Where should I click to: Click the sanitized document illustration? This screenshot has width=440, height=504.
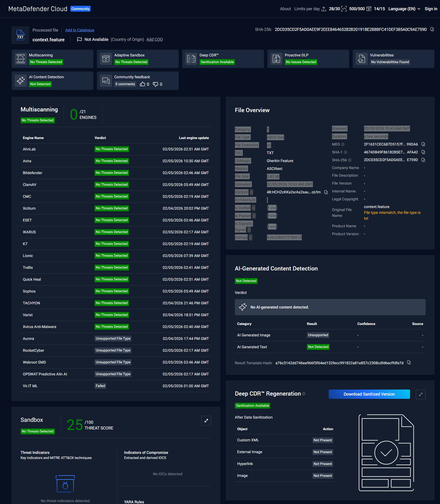coord(386,452)
